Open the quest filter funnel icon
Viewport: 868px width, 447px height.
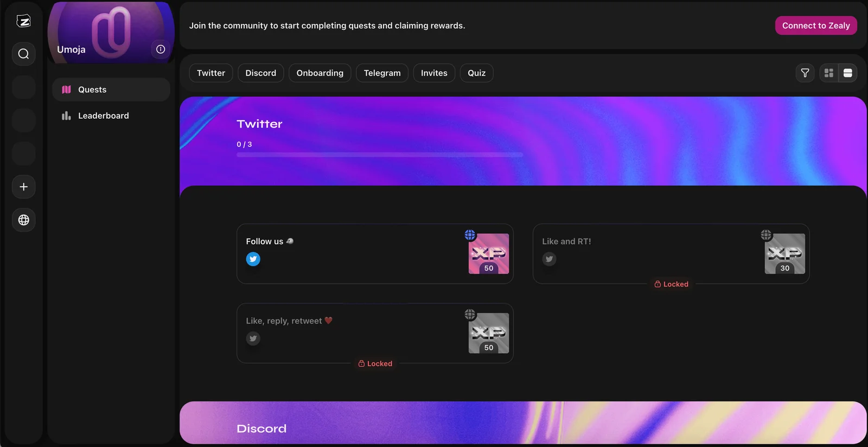[x=805, y=73]
